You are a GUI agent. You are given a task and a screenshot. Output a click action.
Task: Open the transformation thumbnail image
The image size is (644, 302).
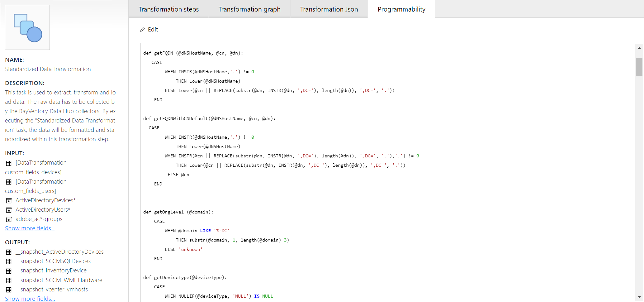point(27,27)
